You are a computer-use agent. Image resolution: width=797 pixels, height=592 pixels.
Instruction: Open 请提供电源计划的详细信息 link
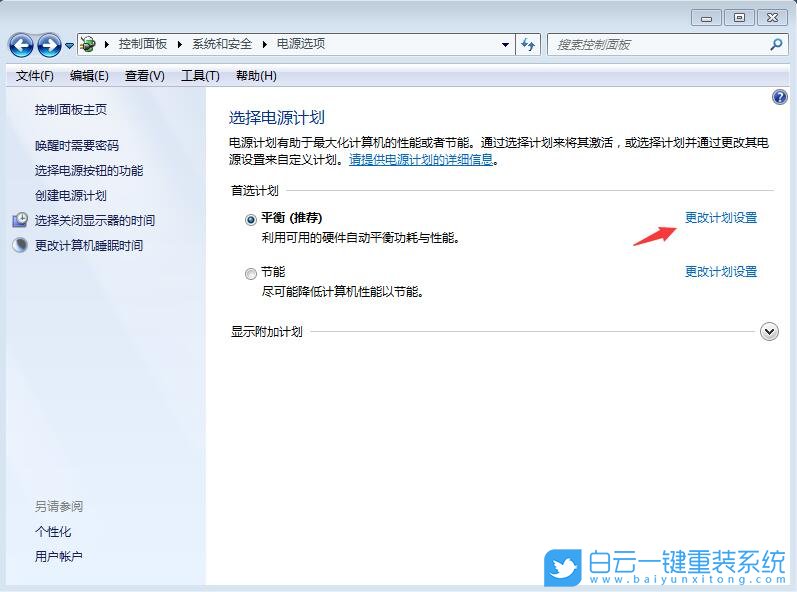[x=421, y=160]
